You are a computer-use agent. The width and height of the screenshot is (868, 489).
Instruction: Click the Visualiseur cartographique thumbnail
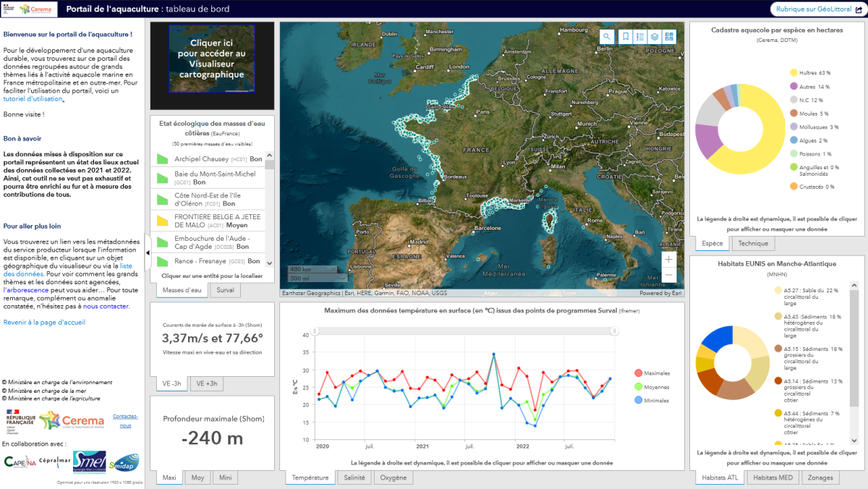212,59
